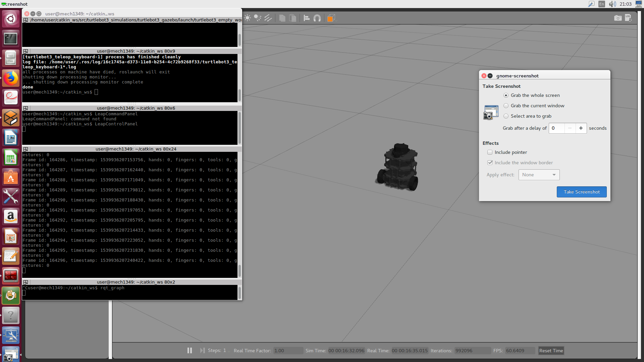Launch Firefox from the dock
The height and width of the screenshot is (362, 644).
(x=11, y=78)
